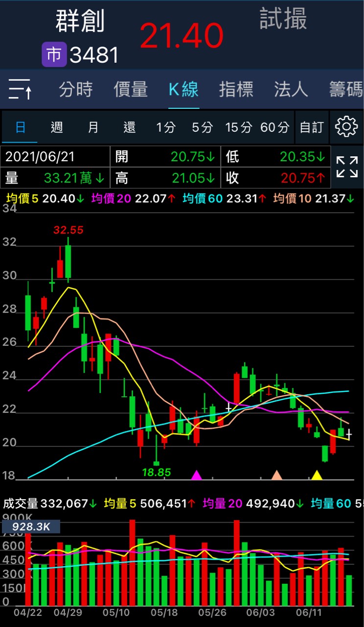Switch to the 分時 tab
The image size is (364, 627).
pyautogui.click(x=76, y=90)
